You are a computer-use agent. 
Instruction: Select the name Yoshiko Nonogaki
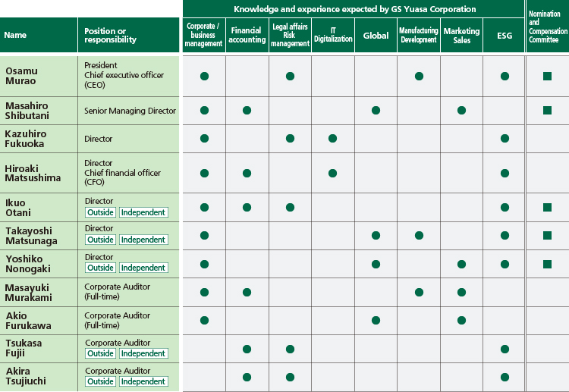pos(28,264)
